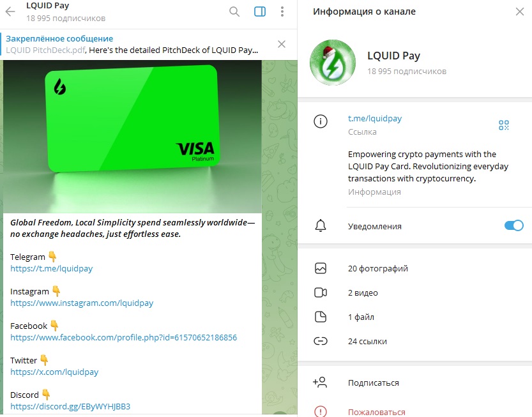This screenshot has height=417, width=532.
Task: Click the back arrow in chat header
Action: point(10,11)
